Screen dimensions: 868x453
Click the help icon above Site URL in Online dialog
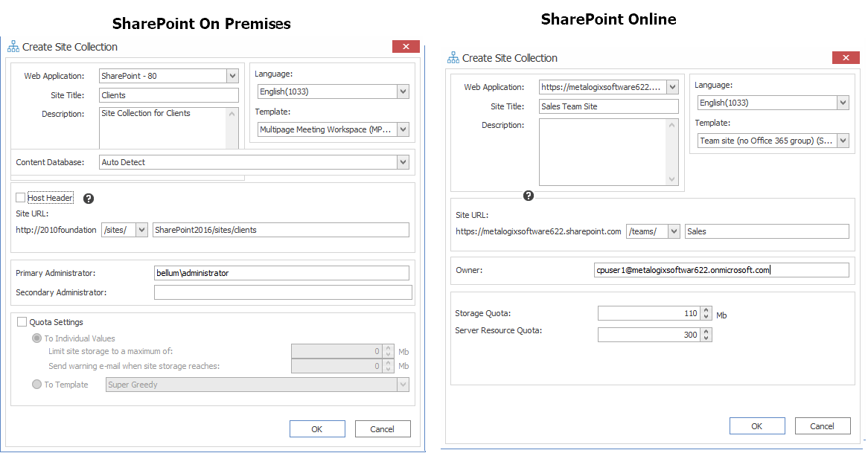click(x=529, y=196)
